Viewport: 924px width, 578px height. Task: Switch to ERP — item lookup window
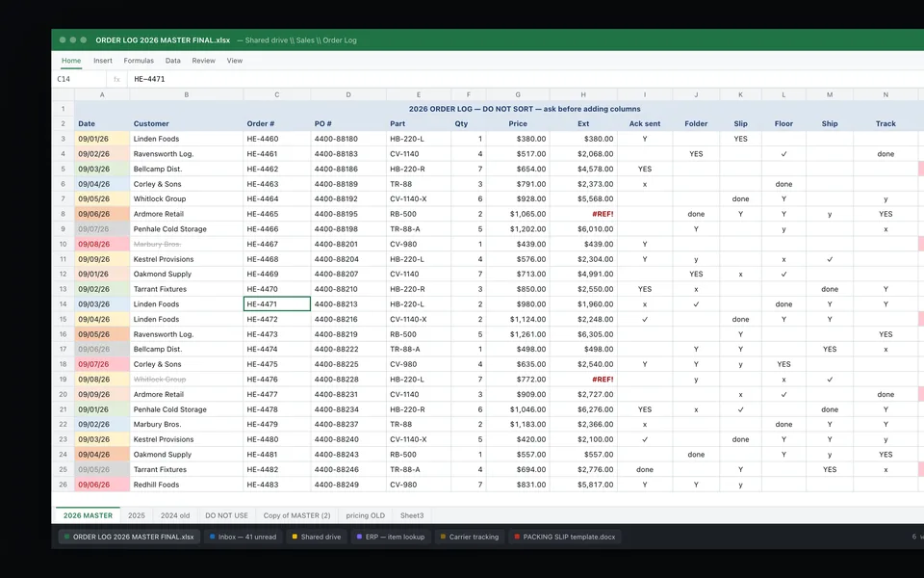pos(391,537)
